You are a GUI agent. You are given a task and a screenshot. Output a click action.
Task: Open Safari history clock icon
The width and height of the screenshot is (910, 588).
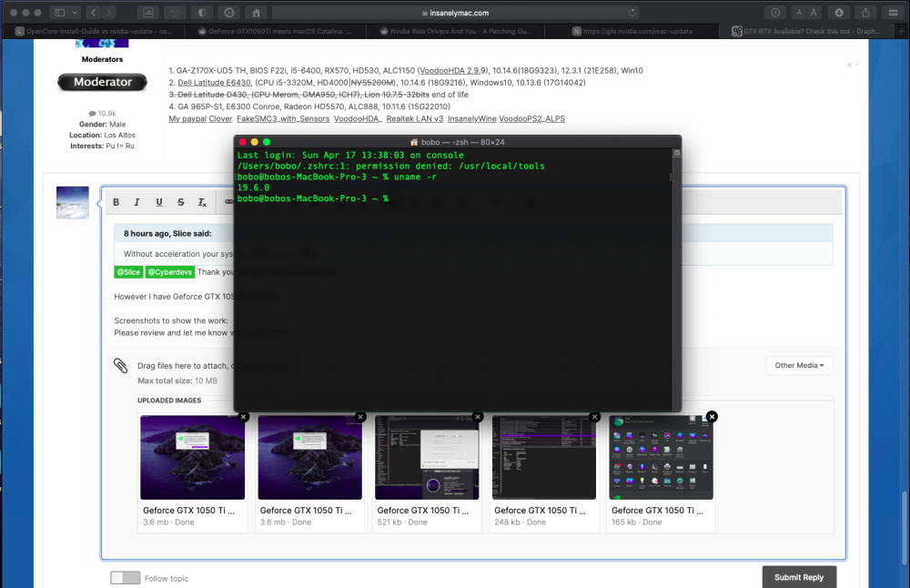(x=775, y=12)
